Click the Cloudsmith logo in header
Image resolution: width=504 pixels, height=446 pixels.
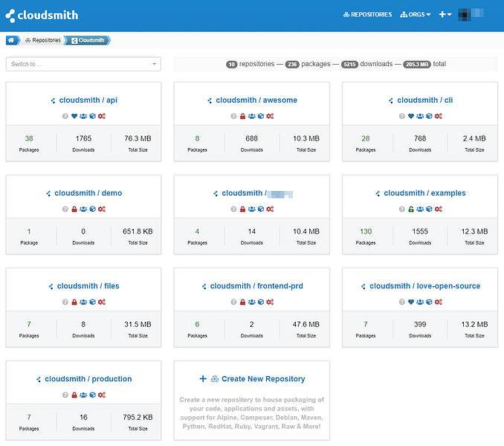click(x=42, y=15)
